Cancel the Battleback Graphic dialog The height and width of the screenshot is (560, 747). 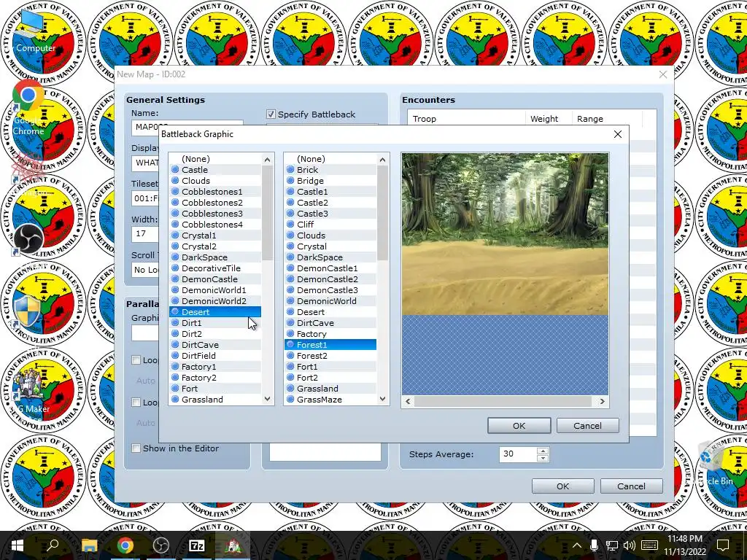pos(587,426)
